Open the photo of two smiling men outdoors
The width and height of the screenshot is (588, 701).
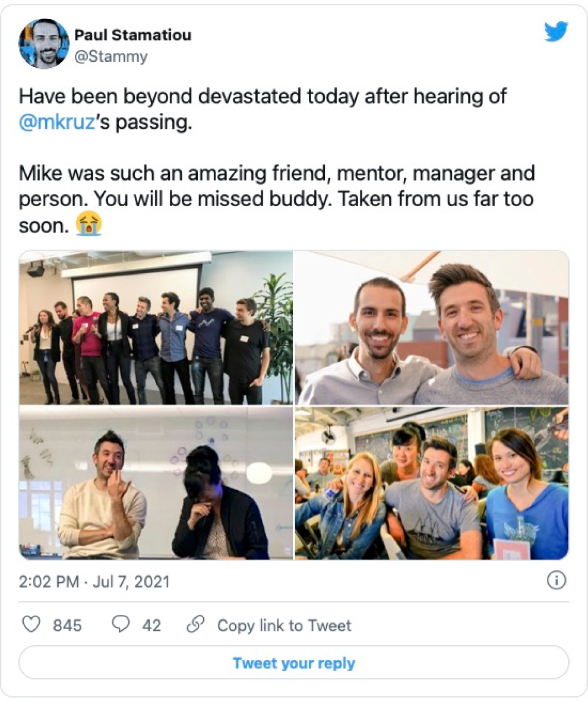(x=432, y=327)
